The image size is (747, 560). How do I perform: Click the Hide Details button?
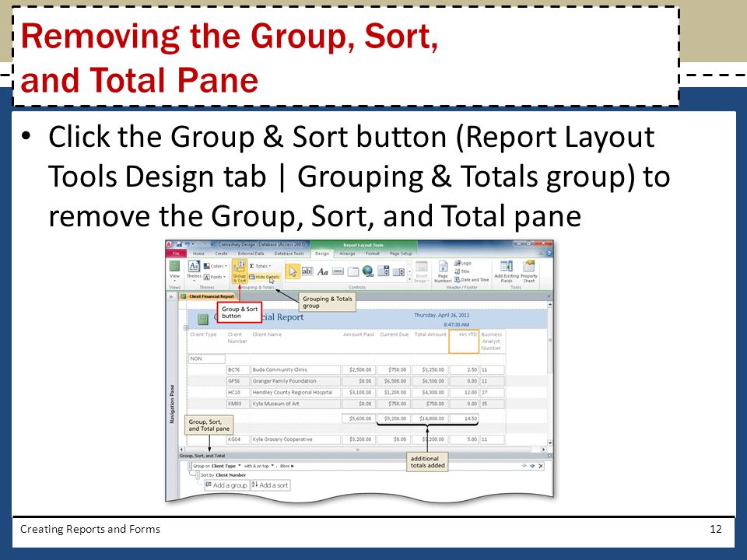pyautogui.click(x=265, y=277)
